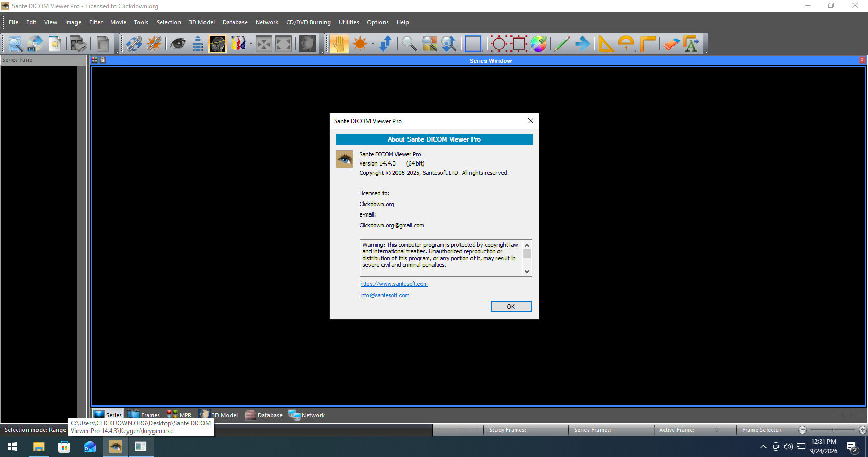Viewport: 868px width, 457px height.
Task: Open the 3D Model menu
Action: pos(202,22)
